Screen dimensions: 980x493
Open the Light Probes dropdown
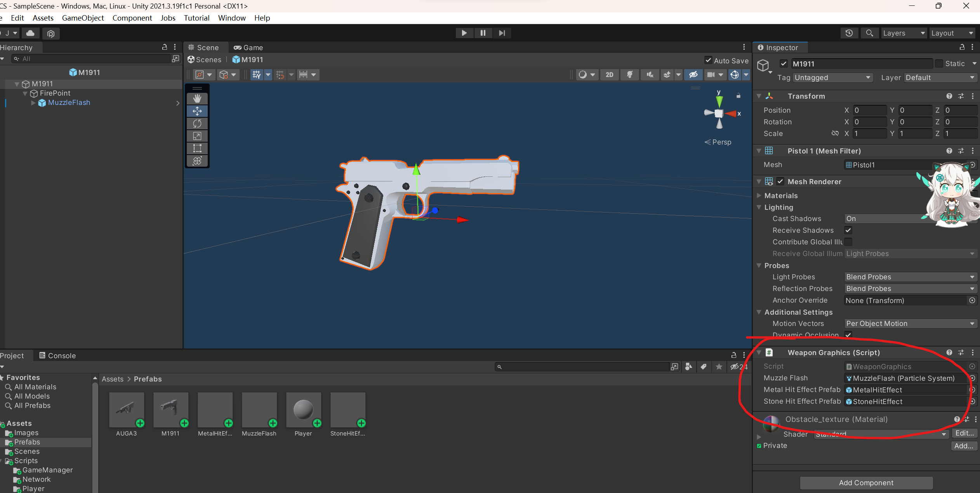910,277
